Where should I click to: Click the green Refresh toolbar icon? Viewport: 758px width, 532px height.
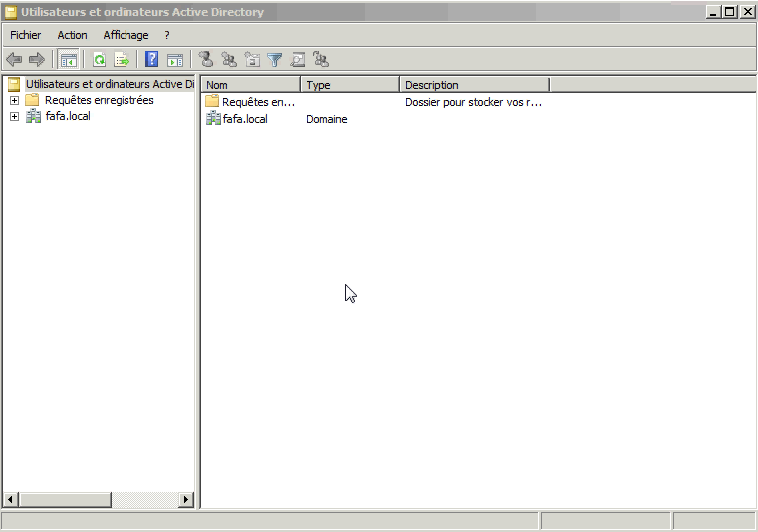click(99, 60)
